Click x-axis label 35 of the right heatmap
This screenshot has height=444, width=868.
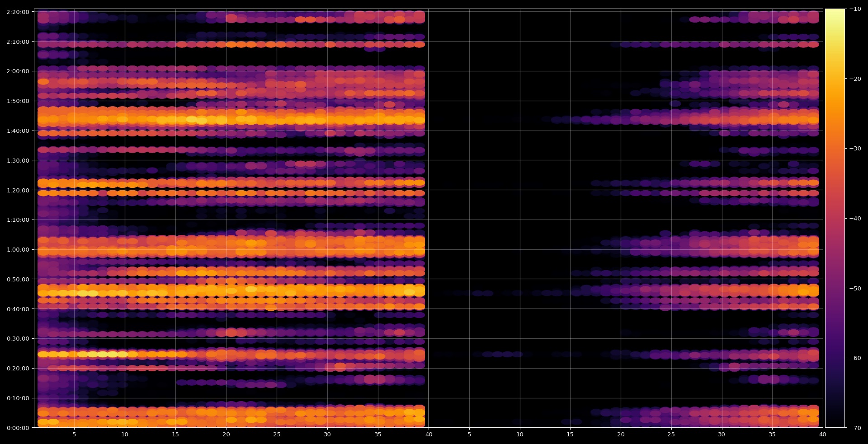coord(772,435)
